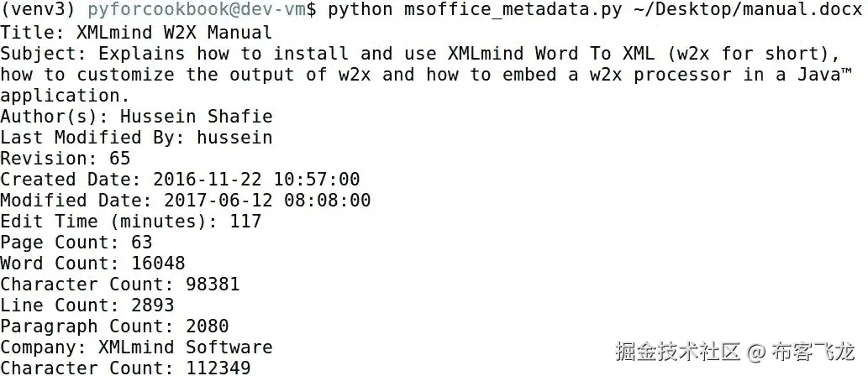Click the (venv3) virtual environment prefix
The height and width of the screenshot is (376, 868).
pos(39,11)
